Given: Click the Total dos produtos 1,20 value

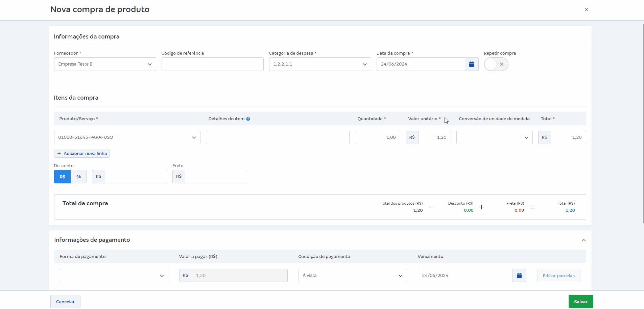Looking at the screenshot, I should pos(418,210).
